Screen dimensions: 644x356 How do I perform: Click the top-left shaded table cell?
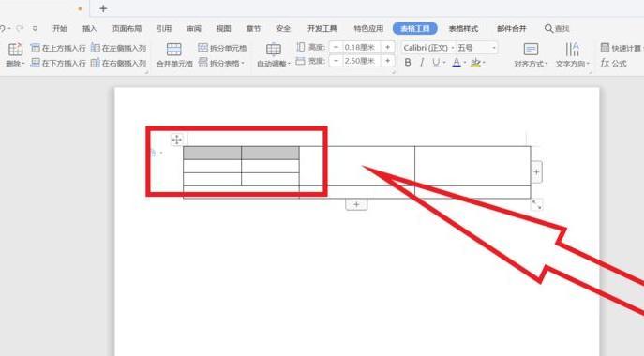click(x=213, y=153)
